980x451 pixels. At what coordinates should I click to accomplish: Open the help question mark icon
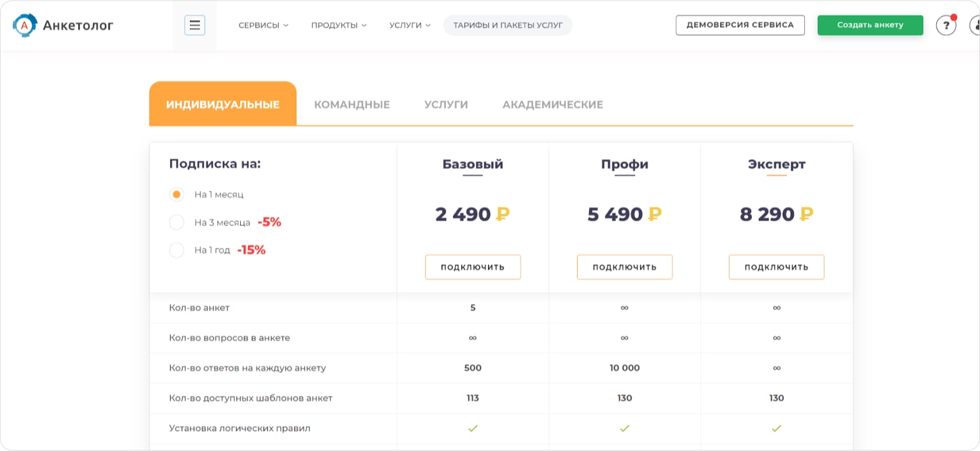point(946,25)
